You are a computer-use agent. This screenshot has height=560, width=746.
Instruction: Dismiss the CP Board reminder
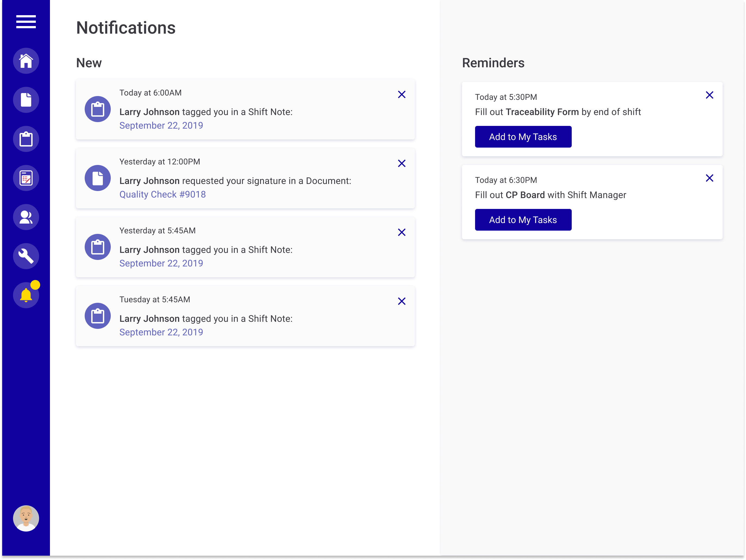(x=710, y=178)
